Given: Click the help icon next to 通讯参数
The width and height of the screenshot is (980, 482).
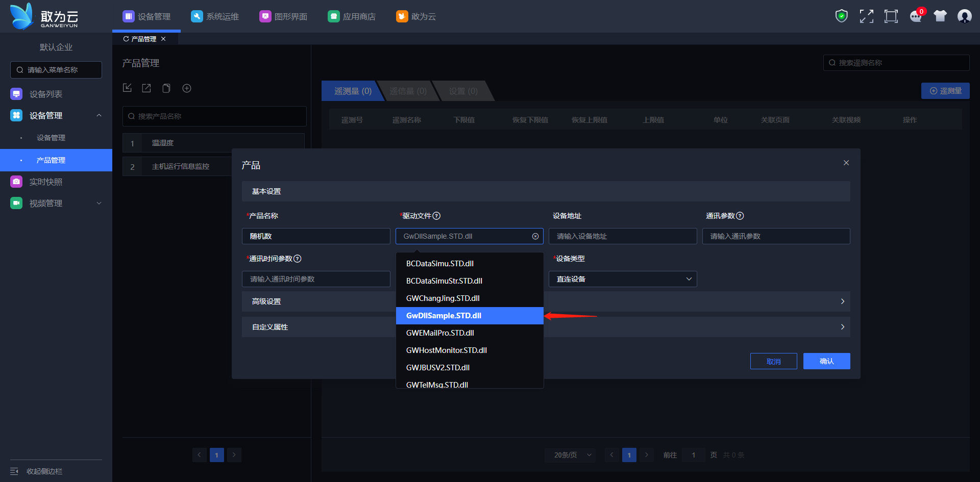Looking at the screenshot, I should click(x=740, y=216).
